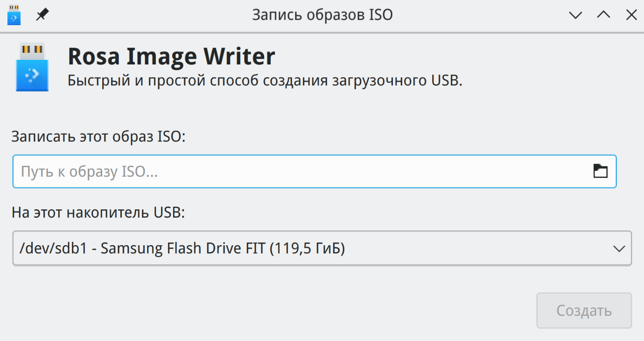This screenshot has height=341, width=644.
Task: Click the Записать этот образ ISO label
Action: (98, 137)
